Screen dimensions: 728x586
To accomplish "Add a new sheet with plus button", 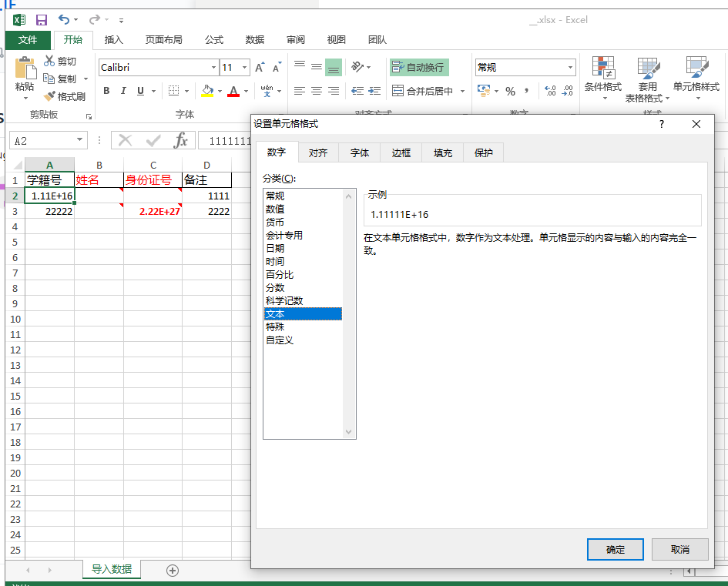I will point(173,571).
